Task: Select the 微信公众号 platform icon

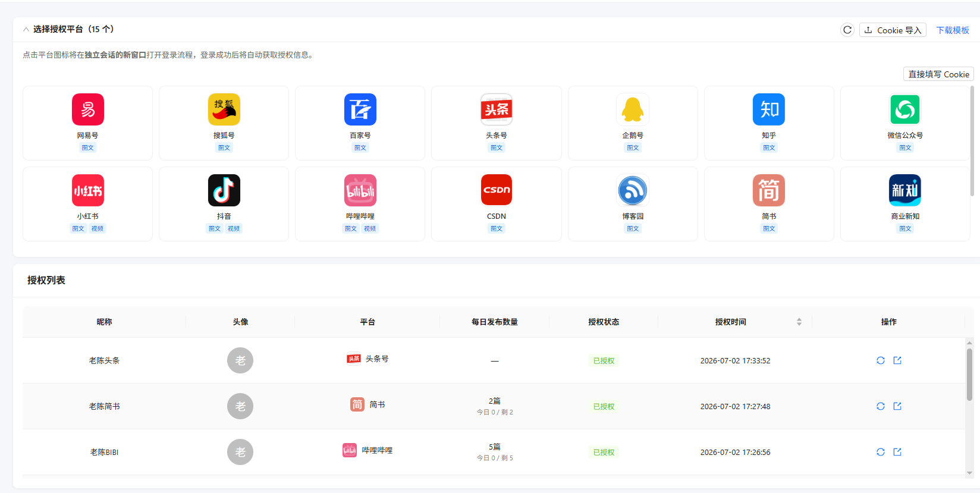Action: pyautogui.click(x=905, y=109)
